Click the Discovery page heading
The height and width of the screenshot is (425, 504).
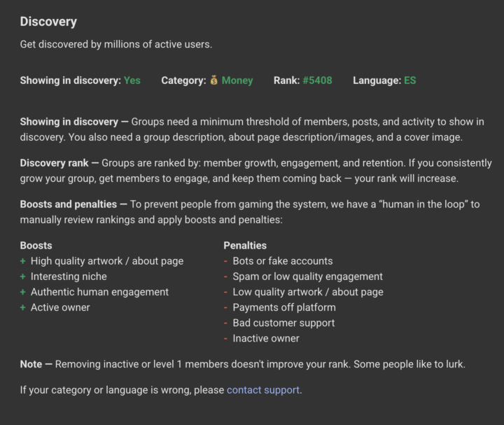point(48,22)
